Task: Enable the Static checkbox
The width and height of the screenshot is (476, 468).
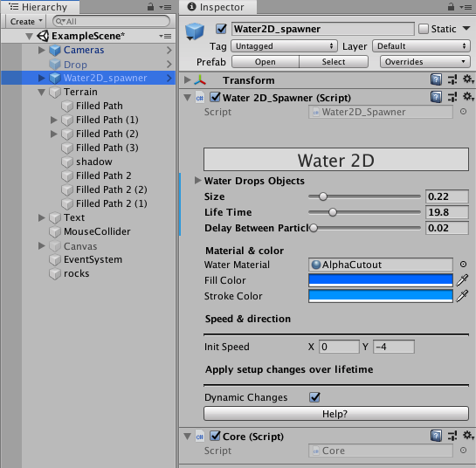Action: click(424, 29)
